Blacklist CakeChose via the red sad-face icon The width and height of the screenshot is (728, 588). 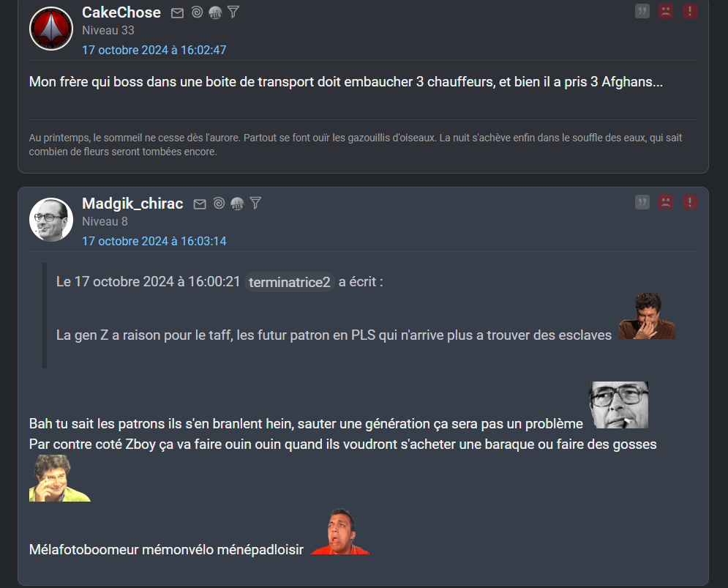click(666, 11)
